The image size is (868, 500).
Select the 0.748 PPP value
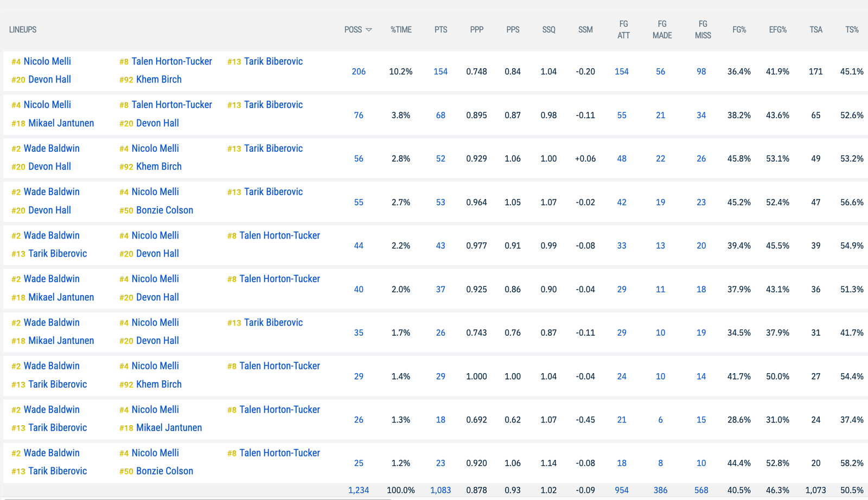coord(476,72)
